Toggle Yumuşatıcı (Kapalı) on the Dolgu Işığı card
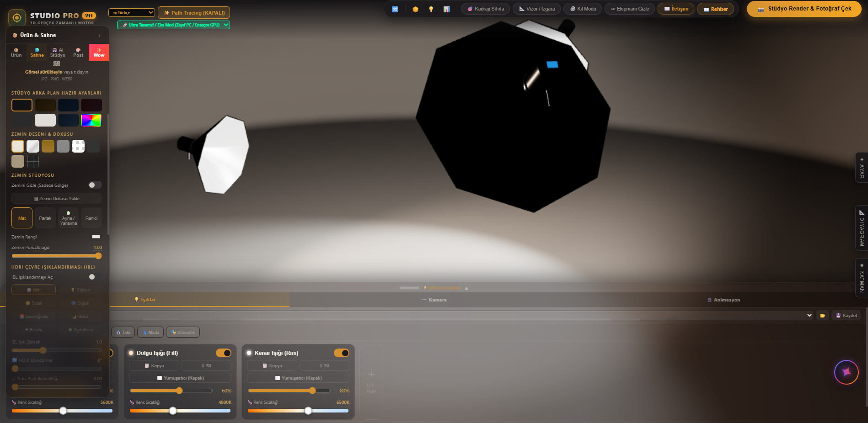This screenshot has width=868, height=423. click(x=180, y=378)
